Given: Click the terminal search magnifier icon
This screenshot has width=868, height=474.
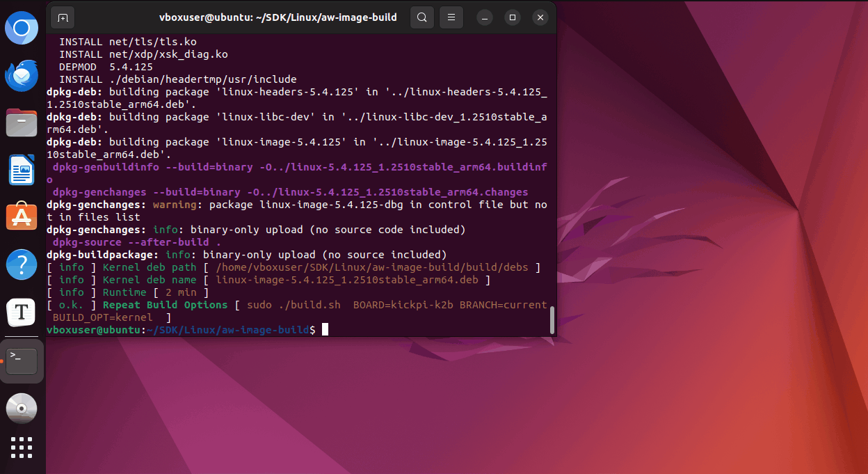Looking at the screenshot, I should (421, 17).
